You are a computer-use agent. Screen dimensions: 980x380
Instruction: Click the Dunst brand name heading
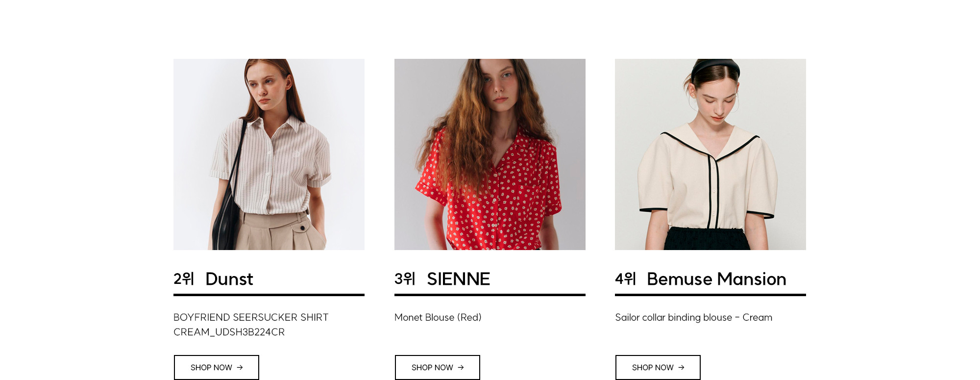coord(229,279)
